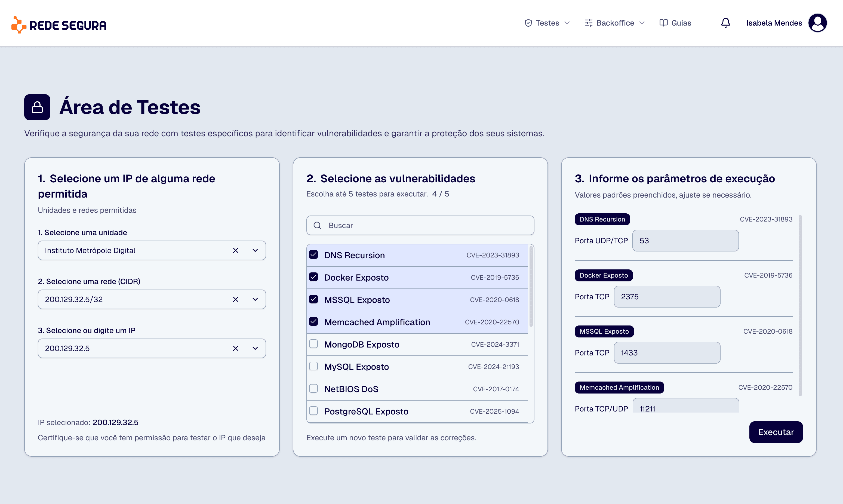Edit the Porta UDP/TCP field with 53
This screenshot has width=843, height=504.
(685, 241)
